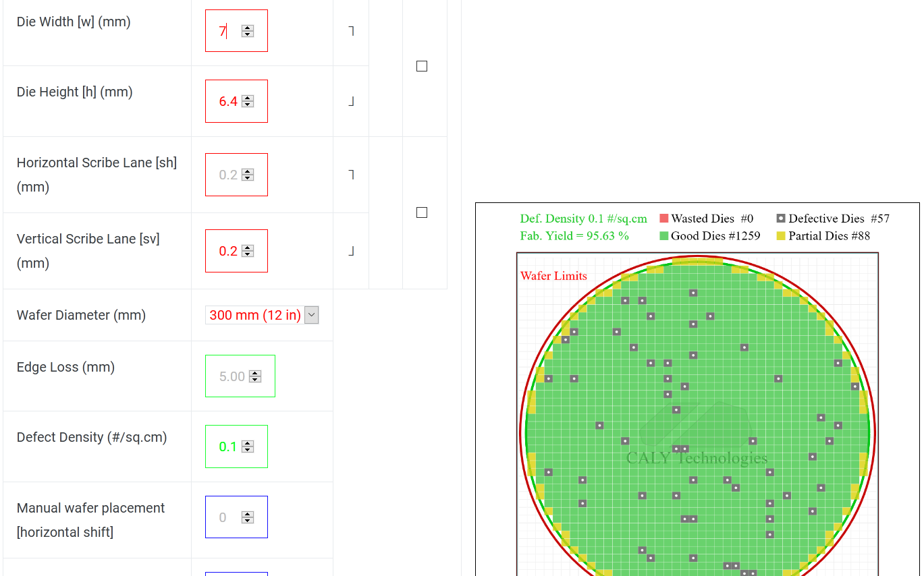Click the 'Die Width [w] (mm)' label
This screenshot has width=924, height=576.
74,22
